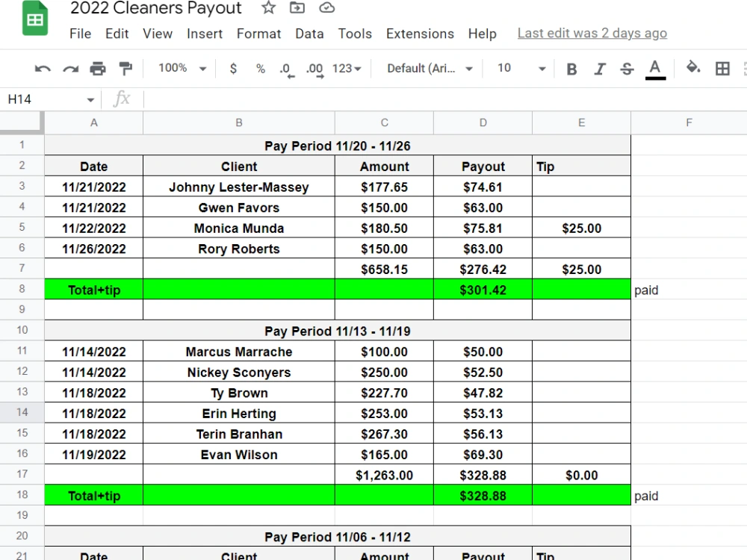Screen dimensions: 747x560
Task: Click the select all corner box
Action: coord(22,123)
